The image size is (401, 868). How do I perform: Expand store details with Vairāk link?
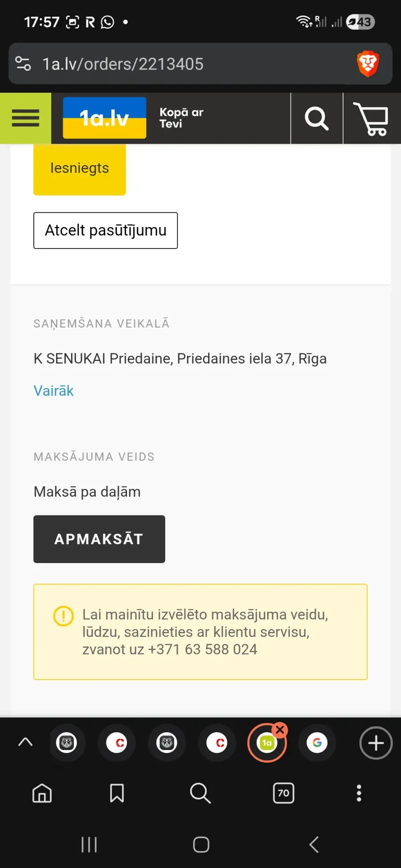point(53,391)
